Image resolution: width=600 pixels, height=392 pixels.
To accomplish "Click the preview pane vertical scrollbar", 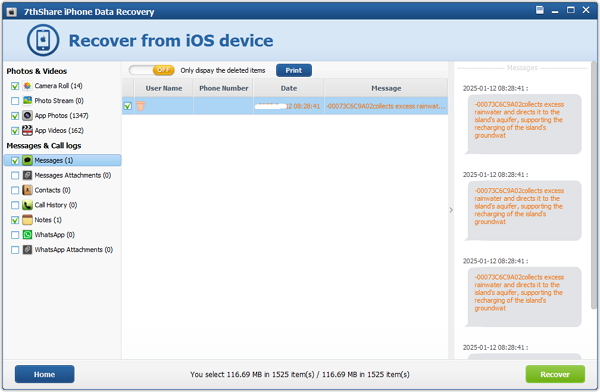I will (593, 186).
